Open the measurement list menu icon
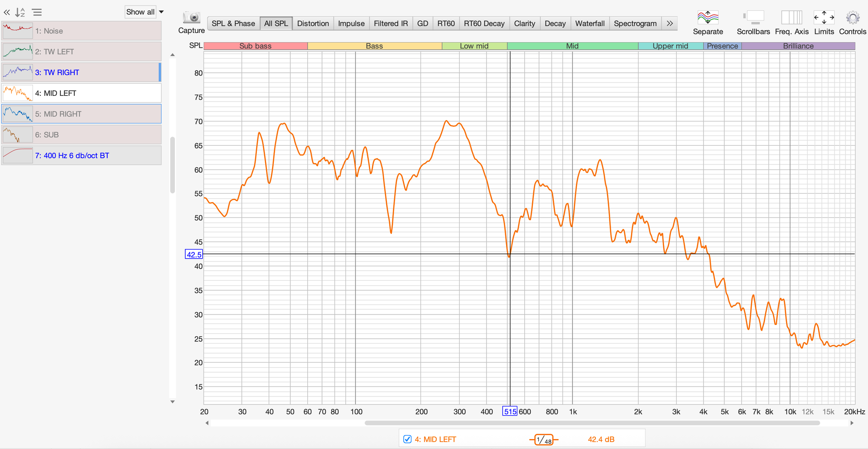868x449 pixels. (37, 13)
